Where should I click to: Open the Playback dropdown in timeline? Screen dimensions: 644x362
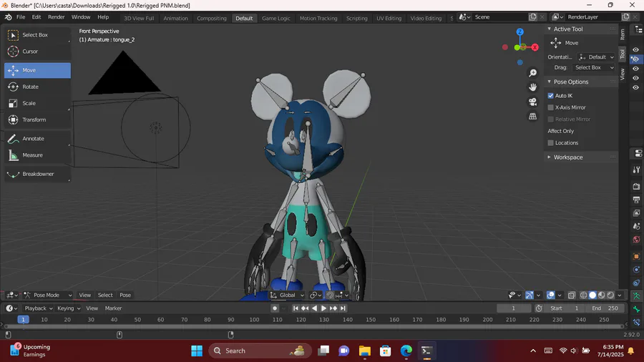pos(39,308)
